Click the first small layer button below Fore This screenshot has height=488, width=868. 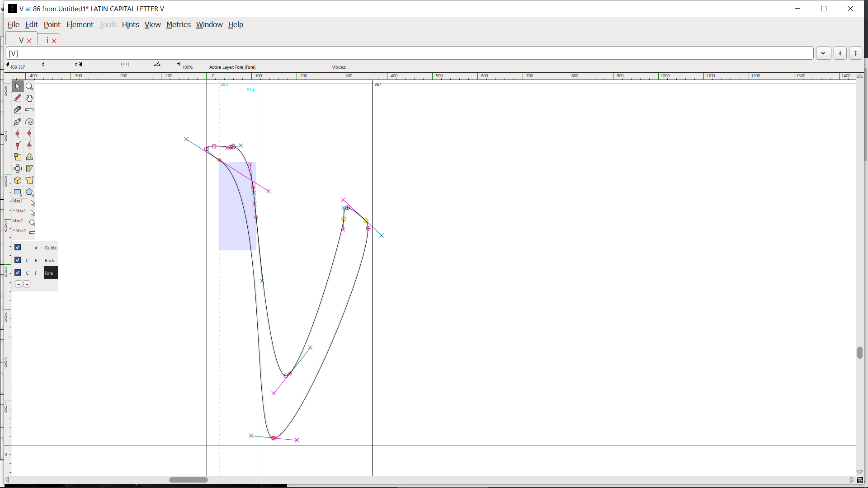(18, 284)
